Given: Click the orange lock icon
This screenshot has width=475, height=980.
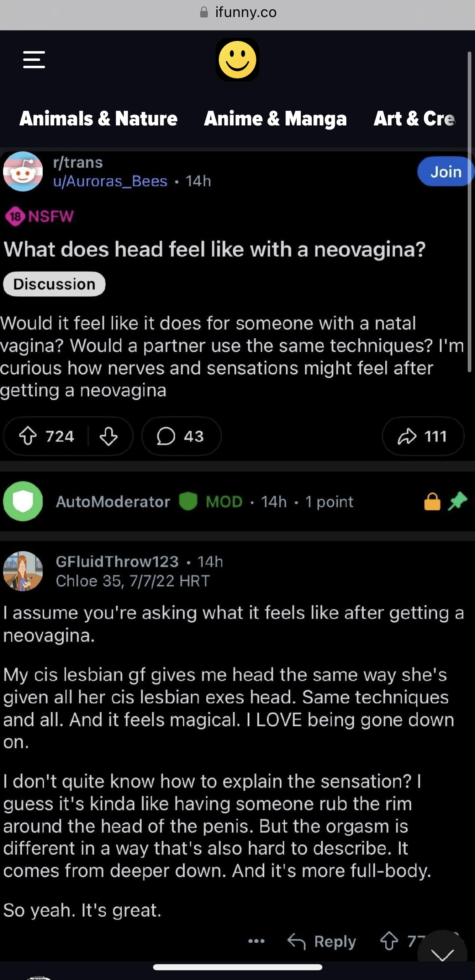Looking at the screenshot, I should point(432,501).
